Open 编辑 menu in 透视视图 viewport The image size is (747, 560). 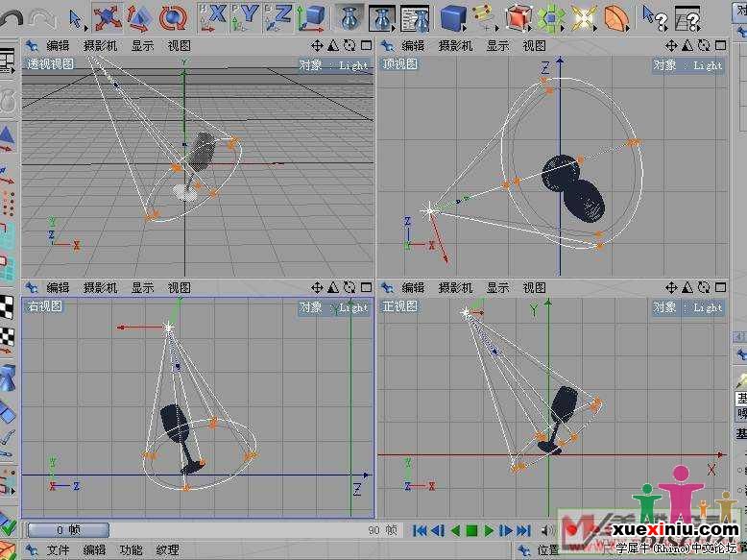click(58, 46)
